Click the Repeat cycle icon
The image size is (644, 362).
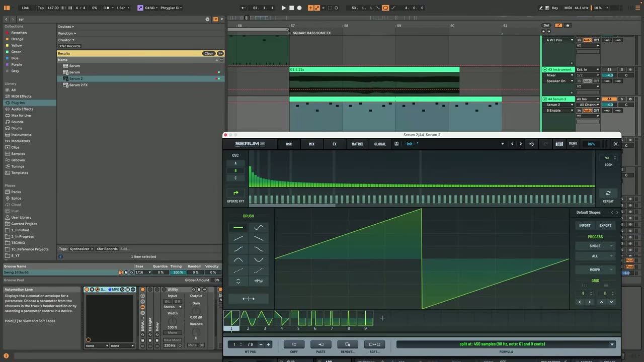point(608,193)
